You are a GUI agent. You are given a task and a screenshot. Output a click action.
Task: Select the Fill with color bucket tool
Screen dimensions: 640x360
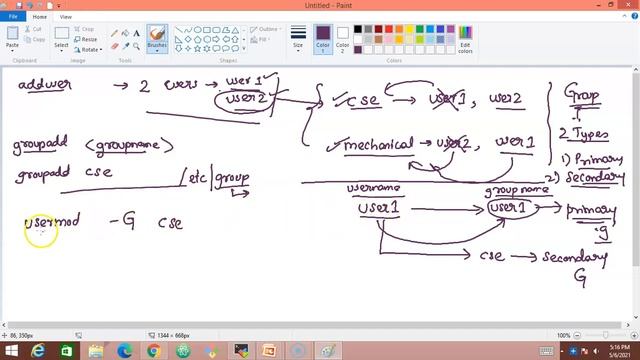(x=125, y=33)
